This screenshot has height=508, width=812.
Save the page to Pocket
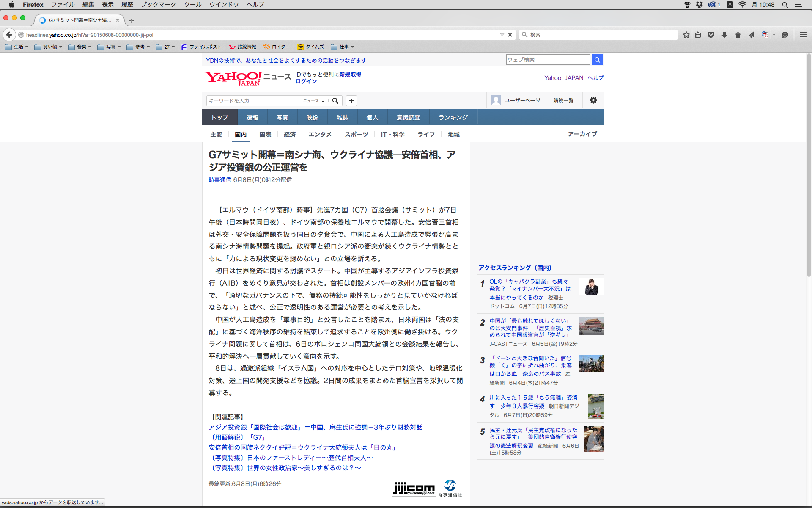tap(711, 35)
